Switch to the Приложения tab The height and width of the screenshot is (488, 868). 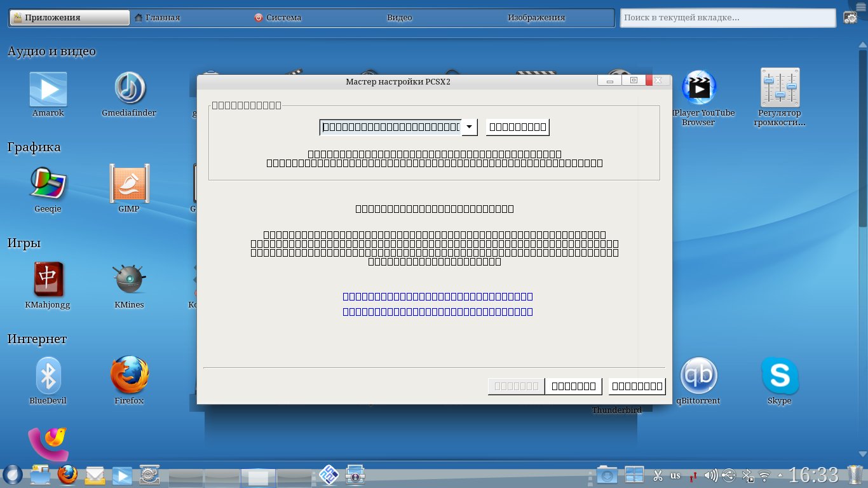tap(69, 18)
